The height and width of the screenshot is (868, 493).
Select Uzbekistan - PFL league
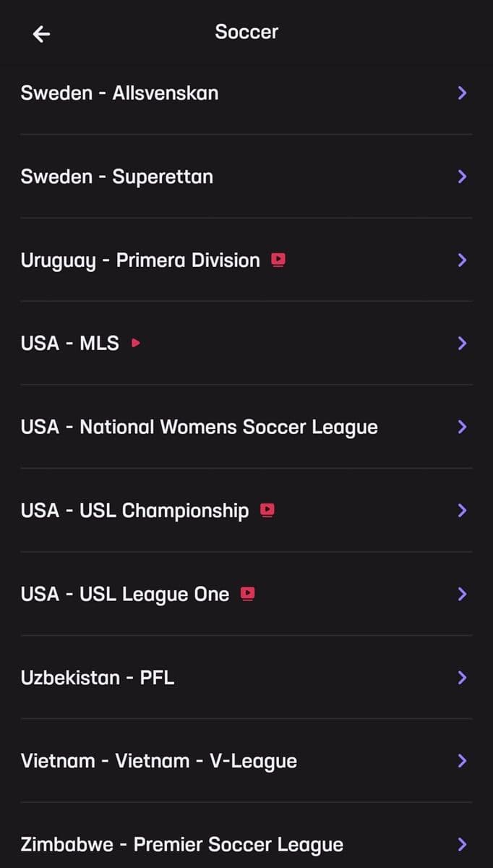(x=98, y=678)
